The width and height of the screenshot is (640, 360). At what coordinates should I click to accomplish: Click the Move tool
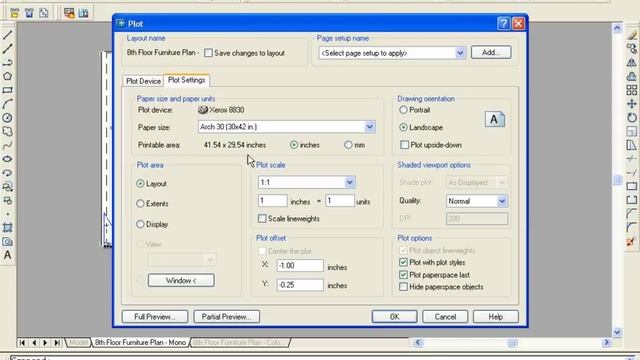pyautogui.click(x=632, y=104)
